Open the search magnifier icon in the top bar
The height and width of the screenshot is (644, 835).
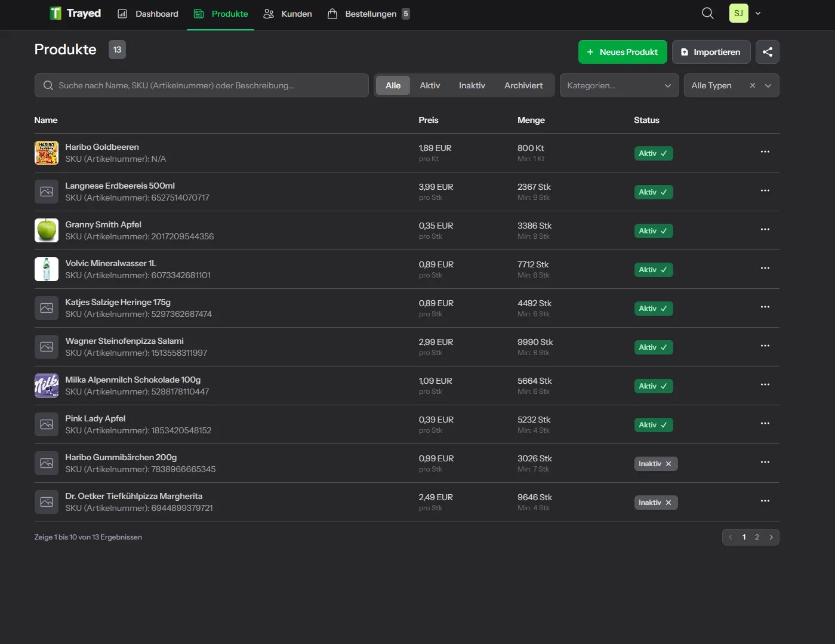click(x=708, y=13)
